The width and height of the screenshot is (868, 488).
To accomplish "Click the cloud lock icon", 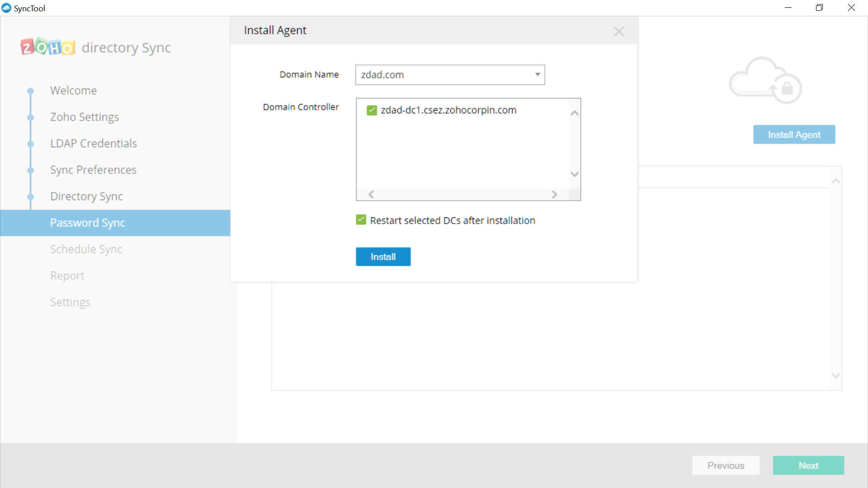I will point(765,80).
